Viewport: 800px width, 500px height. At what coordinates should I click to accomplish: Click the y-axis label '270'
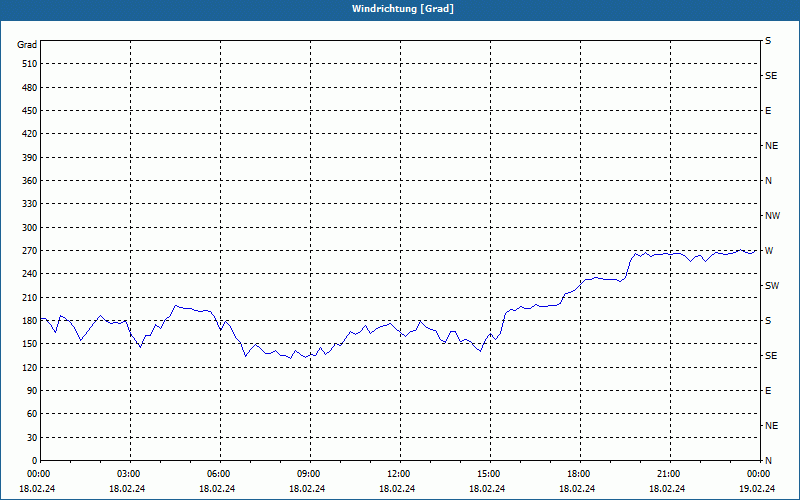[x=30, y=251]
